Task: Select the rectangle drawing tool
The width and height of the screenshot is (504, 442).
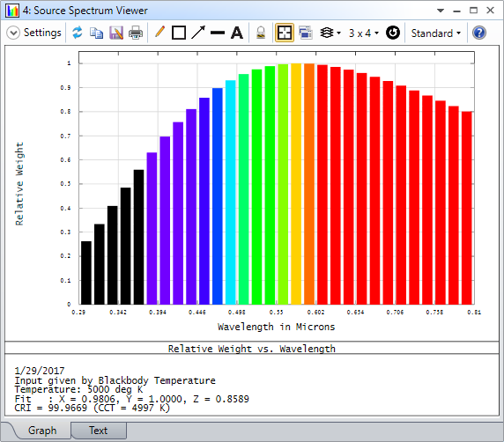Action: (179, 33)
